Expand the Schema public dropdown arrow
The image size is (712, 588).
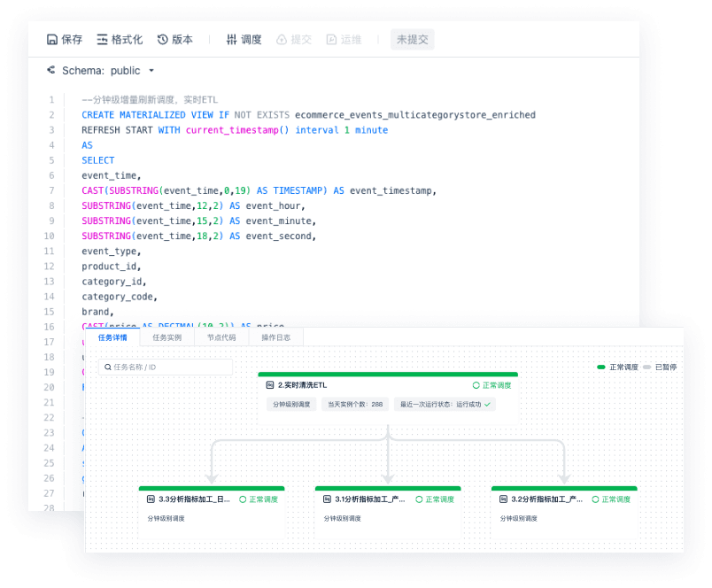click(x=151, y=71)
